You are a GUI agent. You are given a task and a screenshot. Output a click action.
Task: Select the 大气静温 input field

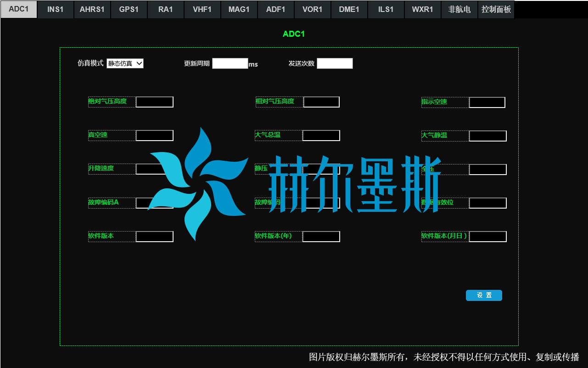tap(488, 136)
